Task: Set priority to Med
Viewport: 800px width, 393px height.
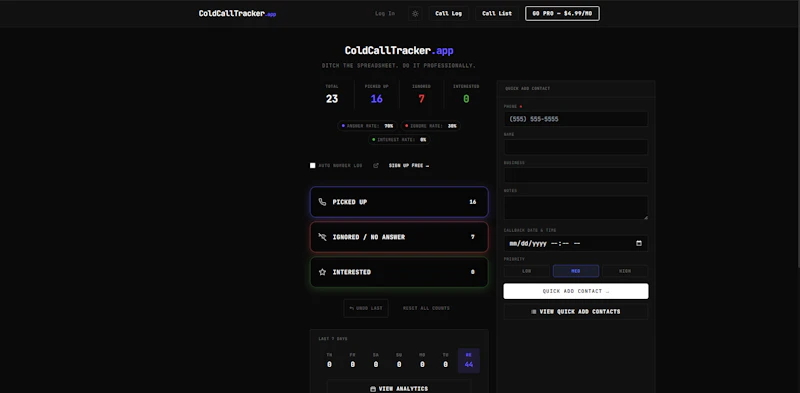Action: point(576,271)
